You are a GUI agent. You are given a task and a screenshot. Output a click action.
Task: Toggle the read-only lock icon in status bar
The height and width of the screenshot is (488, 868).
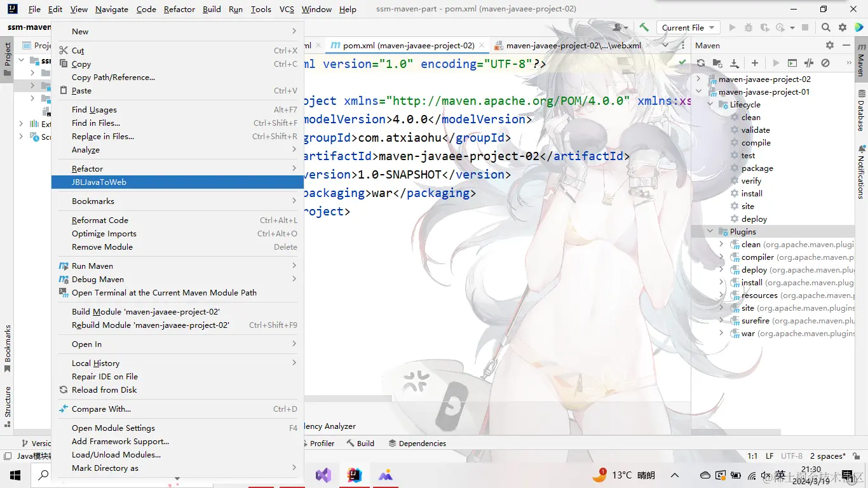855,456
